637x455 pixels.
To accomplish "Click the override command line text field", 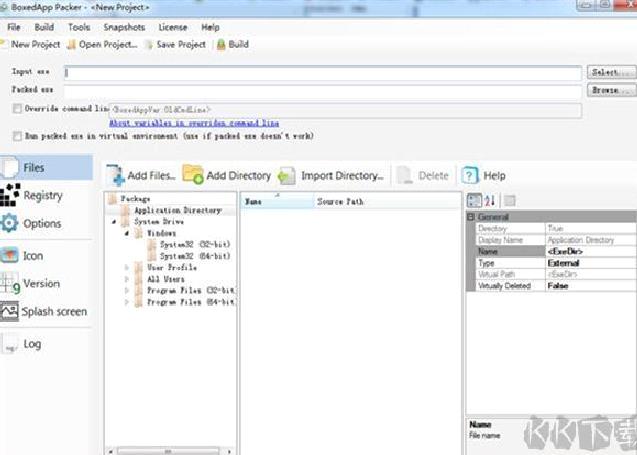I will point(345,110).
